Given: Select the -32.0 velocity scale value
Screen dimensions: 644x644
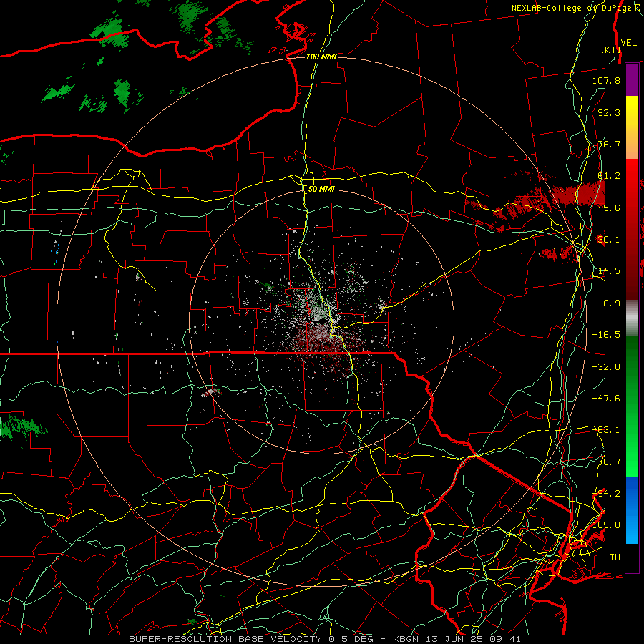Looking at the screenshot, I should (x=606, y=367).
